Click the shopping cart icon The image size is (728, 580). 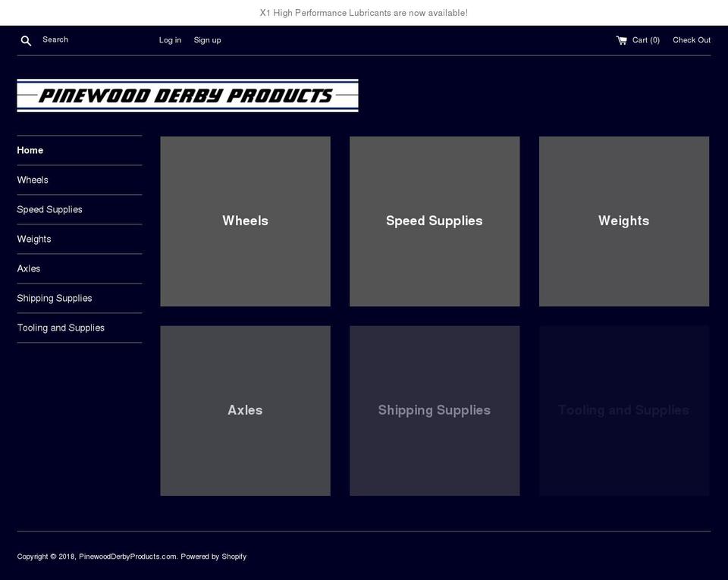(621, 40)
